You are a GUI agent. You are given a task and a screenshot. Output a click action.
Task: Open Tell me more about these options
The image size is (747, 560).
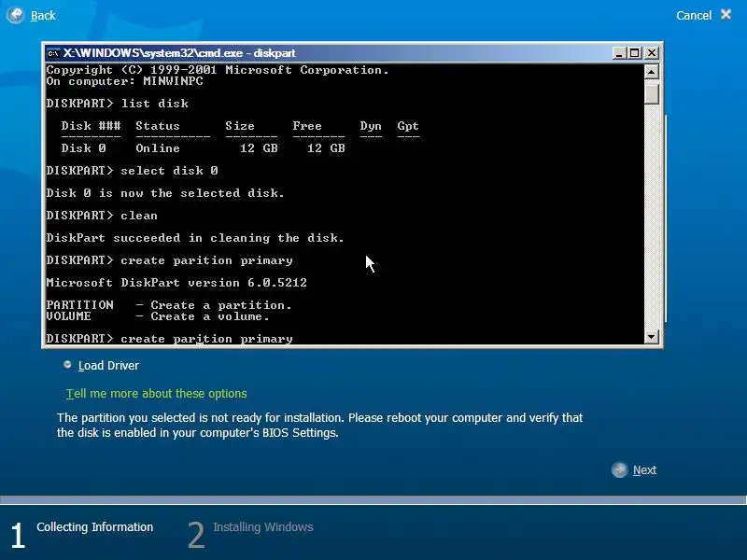coord(156,394)
